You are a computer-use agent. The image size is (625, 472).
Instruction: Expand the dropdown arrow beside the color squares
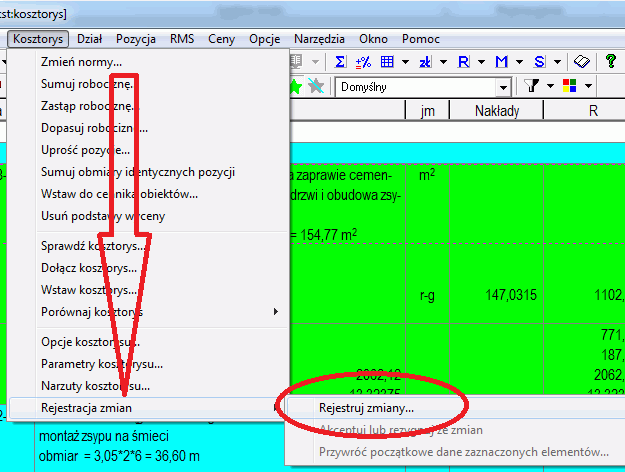pos(589,87)
